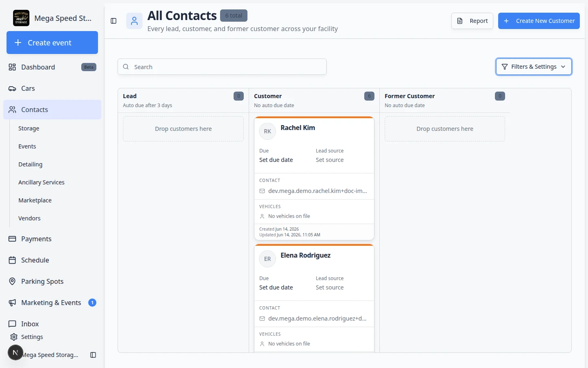Click the Marketing & Events notification badge
Screen dimensions: 588x368
(x=92, y=303)
